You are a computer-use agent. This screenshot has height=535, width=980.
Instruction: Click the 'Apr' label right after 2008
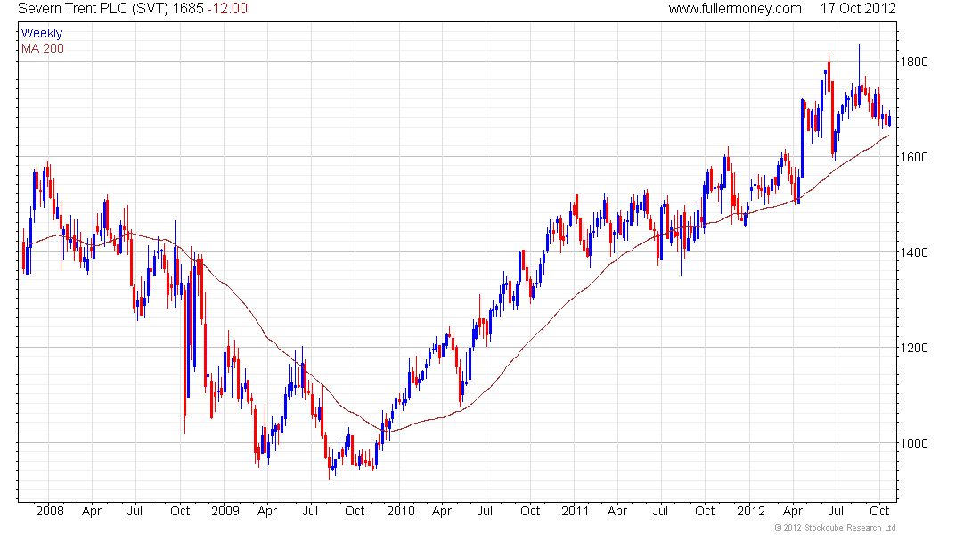pyautogui.click(x=91, y=511)
